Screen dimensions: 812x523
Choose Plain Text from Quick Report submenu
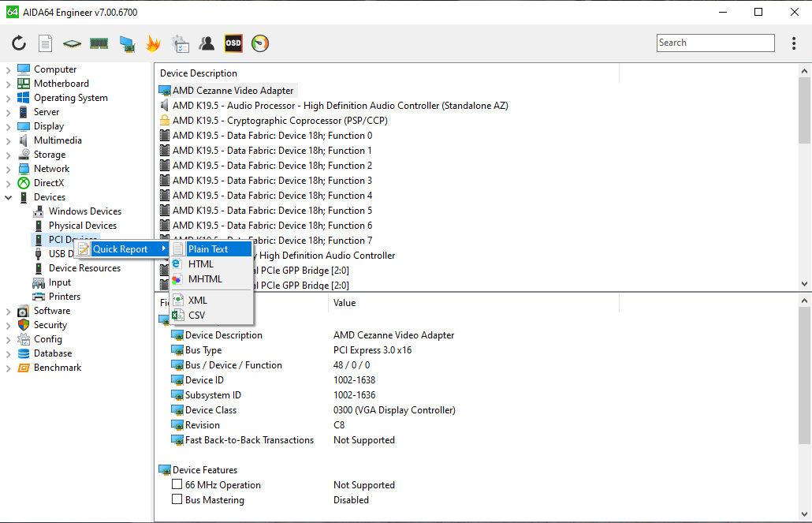(x=211, y=248)
